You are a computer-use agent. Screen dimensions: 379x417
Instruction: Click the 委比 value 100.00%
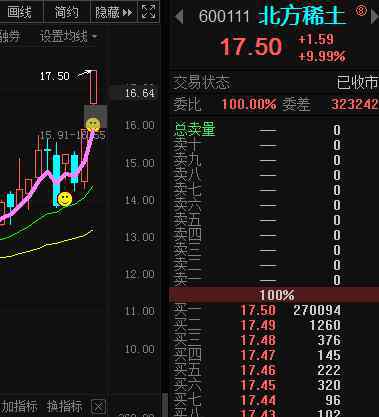pyautogui.click(x=249, y=104)
